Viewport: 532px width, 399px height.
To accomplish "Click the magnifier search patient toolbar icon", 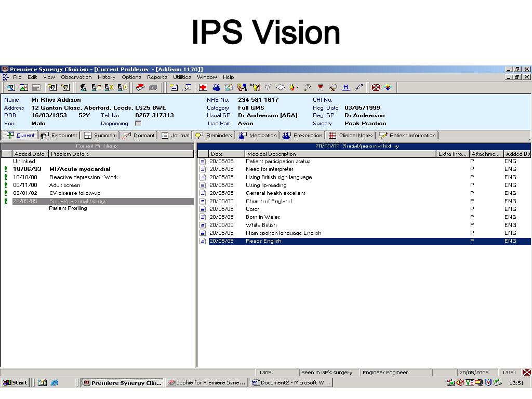I will tap(11, 87).
